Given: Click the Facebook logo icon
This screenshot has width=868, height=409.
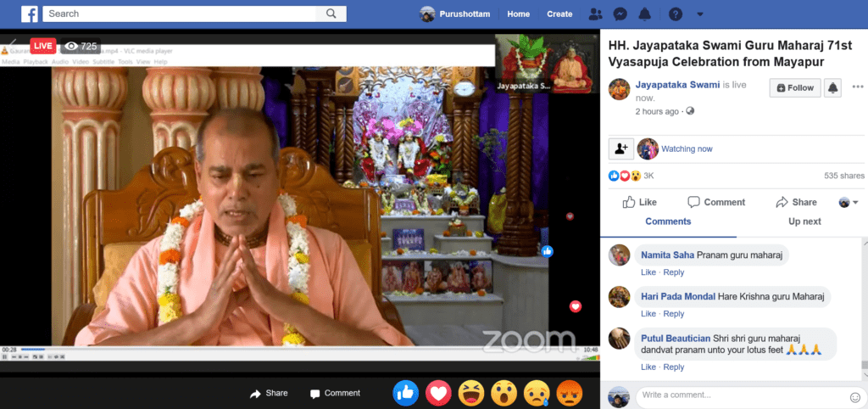Looking at the screenshot, I should click(30, 14).
